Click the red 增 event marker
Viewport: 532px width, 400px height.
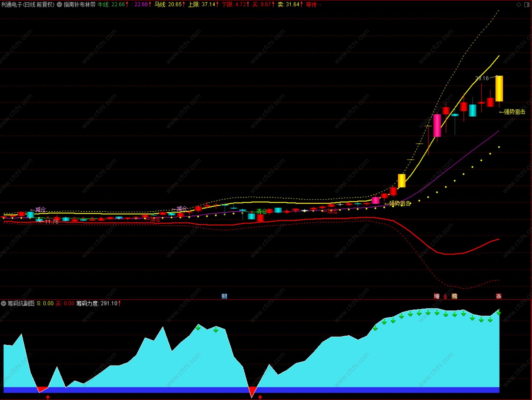click(437, 296)
